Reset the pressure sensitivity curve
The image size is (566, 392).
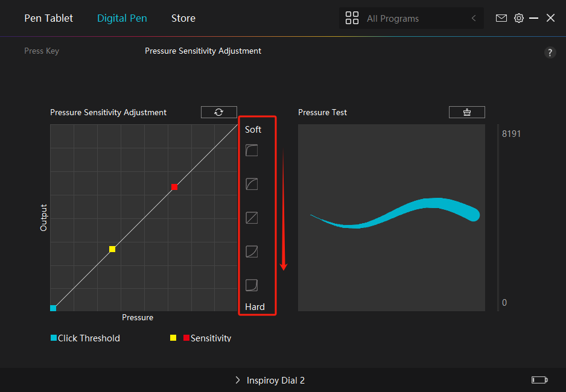click(x=218, y=112)
